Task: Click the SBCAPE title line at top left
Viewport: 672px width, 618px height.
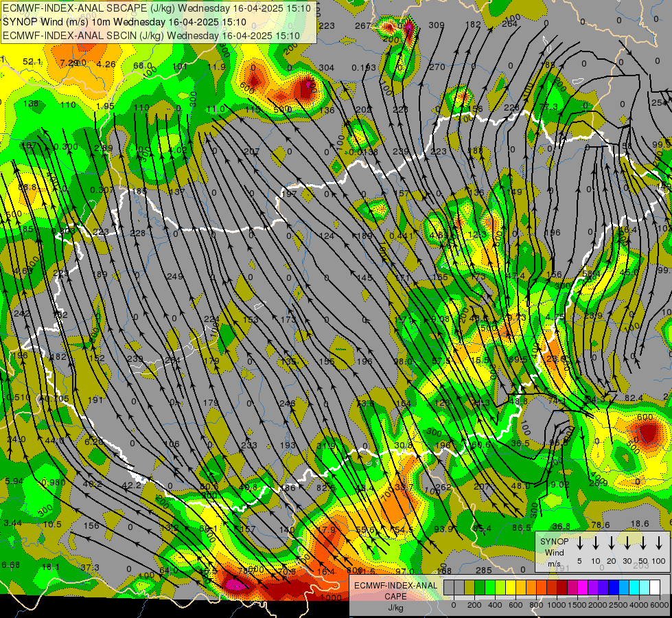Action: pos(157,8)
